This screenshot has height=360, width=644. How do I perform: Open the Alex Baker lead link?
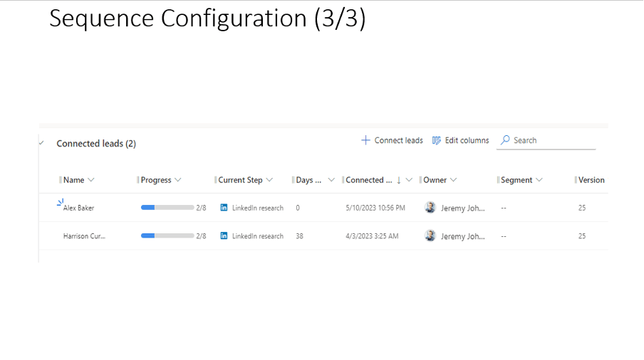tap(78, 208)
